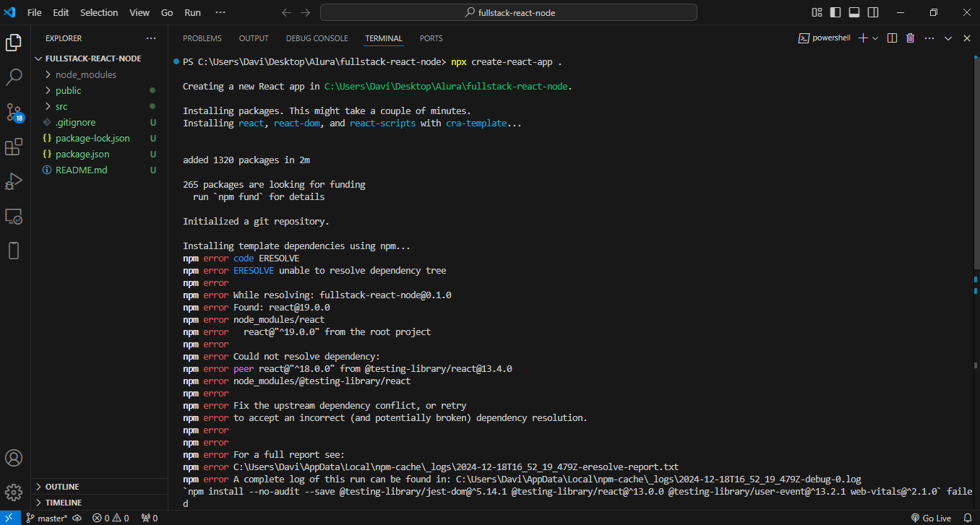This screenshot has width=980, height=525.
Task: Click the VS Code logo icon
Action: [x=9, y=12]
